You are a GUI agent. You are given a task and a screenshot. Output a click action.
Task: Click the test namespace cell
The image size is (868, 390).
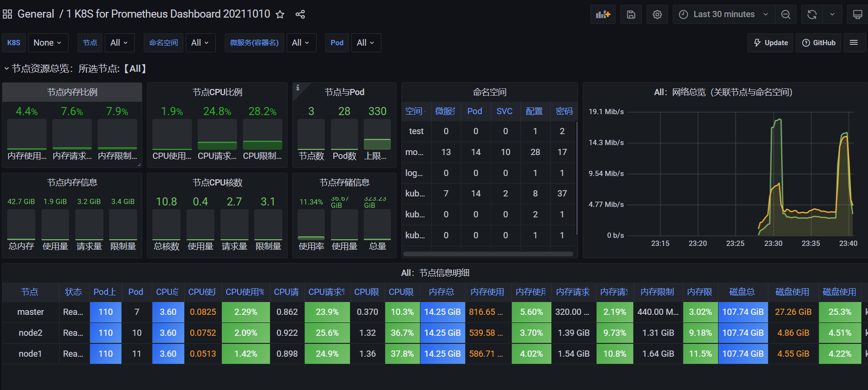416,131
